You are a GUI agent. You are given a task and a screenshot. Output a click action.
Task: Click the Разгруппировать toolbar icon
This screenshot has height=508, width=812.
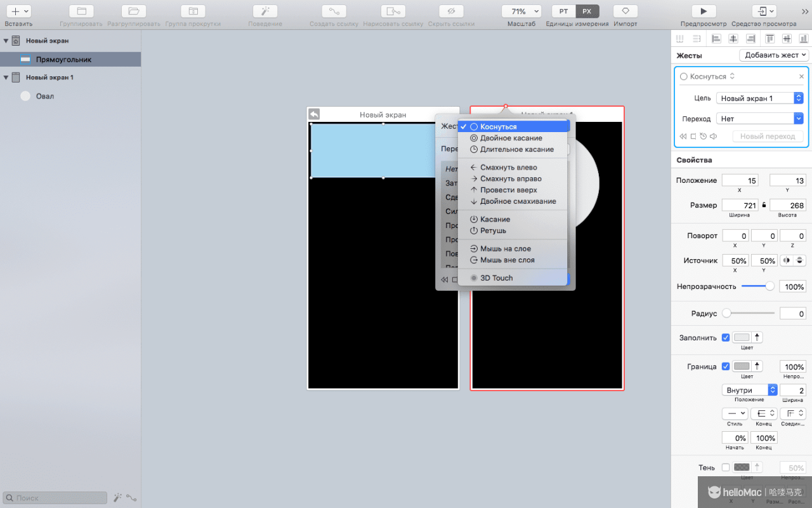tap(134, 11)
